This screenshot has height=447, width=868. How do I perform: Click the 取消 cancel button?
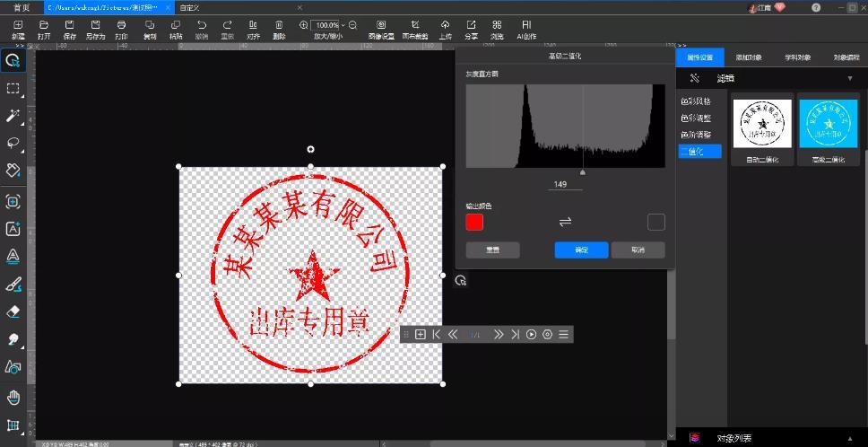(638, 250)
